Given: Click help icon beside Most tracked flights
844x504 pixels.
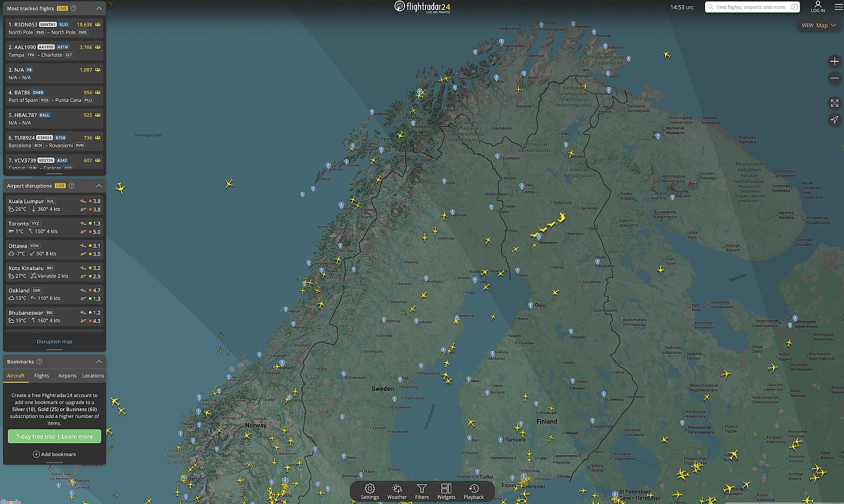Looking at the screenshot, I should pos(74,8).
